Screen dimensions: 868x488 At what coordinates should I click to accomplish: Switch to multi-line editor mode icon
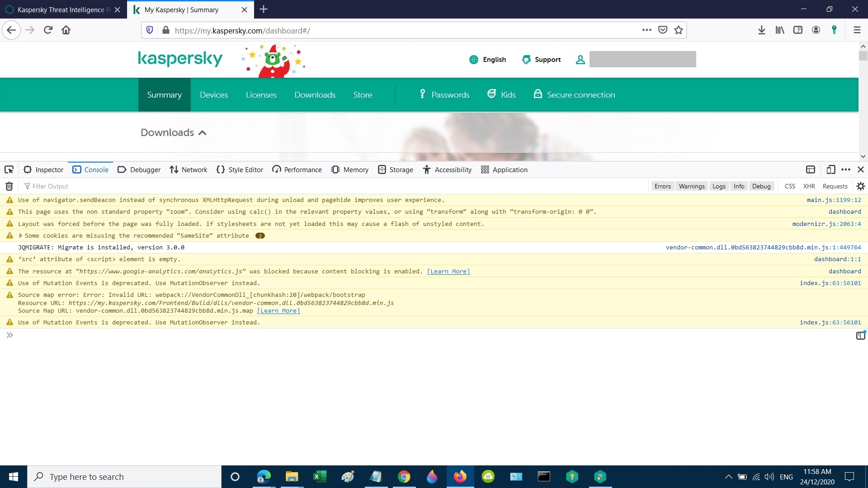point(861,335)
